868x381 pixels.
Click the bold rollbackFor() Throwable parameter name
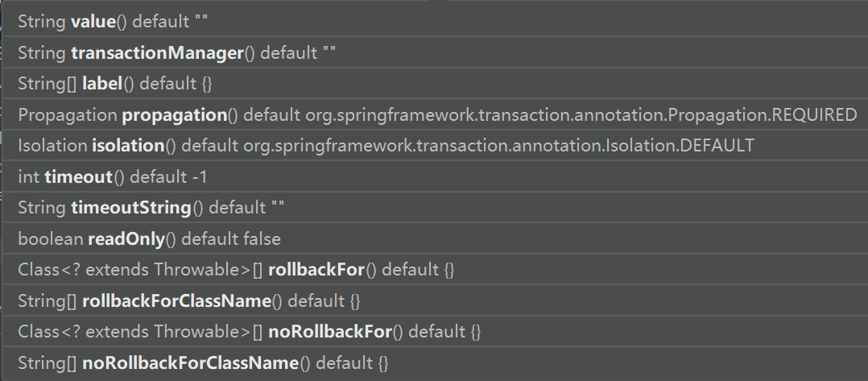[x=316, y=270]
